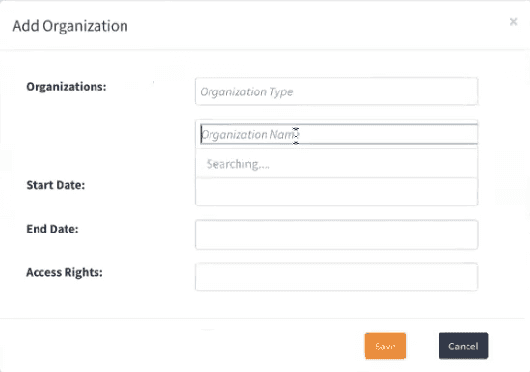Screen dimensions: 530x372
Task: Click the Start Date input field
Action: click(x=336, y=192)
